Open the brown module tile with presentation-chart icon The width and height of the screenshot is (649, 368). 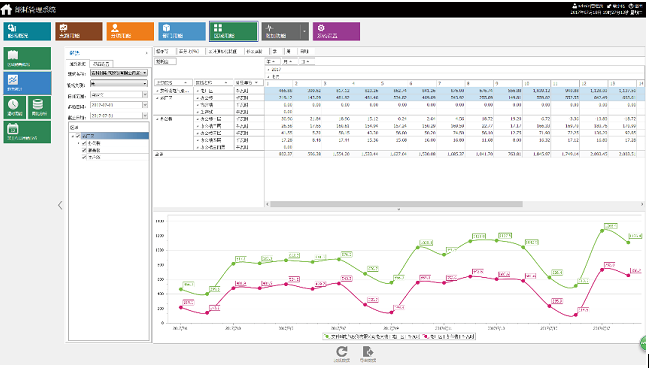pyautogui.click(x=79, y=31)
